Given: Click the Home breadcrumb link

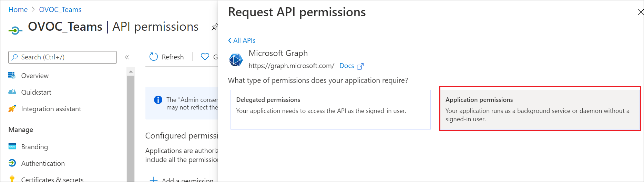Looking at the screenshot, I should (18, 10).
